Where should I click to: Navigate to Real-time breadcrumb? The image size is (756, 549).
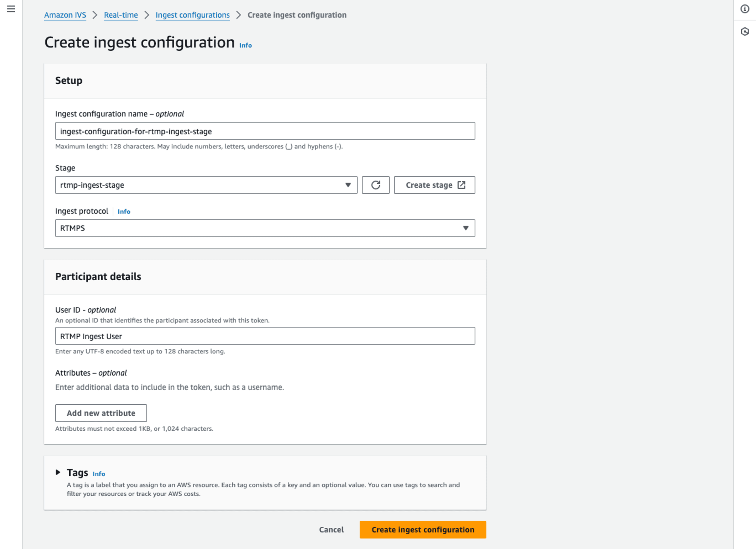121,15
